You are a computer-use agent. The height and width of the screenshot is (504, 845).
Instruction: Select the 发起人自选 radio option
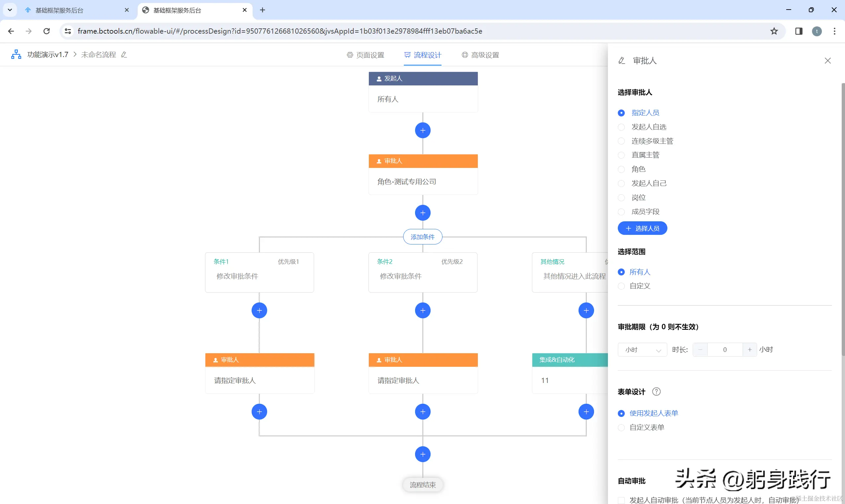pos(621,127)
